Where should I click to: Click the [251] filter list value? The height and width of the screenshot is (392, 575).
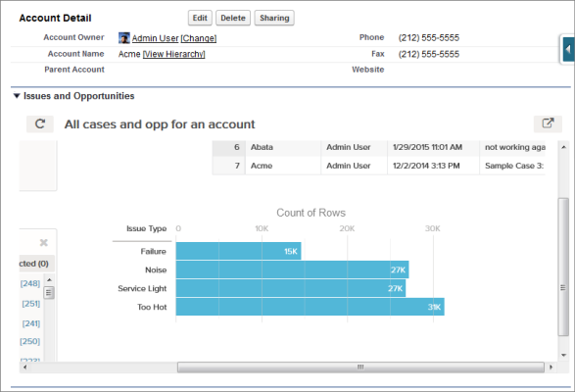[30, 304]
